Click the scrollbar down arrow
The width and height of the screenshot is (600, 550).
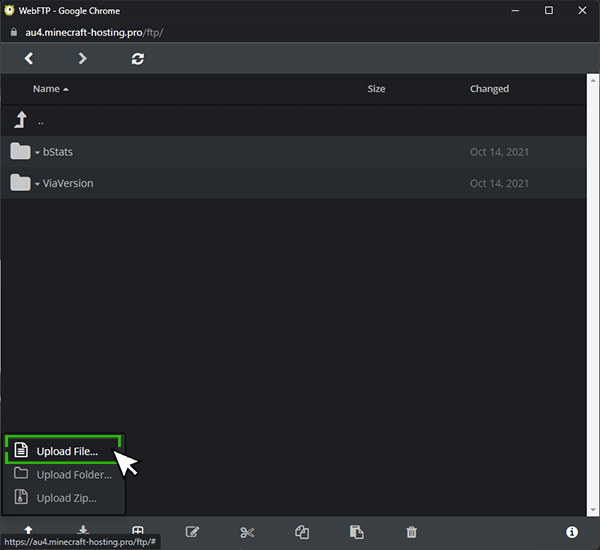click(593, 509)
